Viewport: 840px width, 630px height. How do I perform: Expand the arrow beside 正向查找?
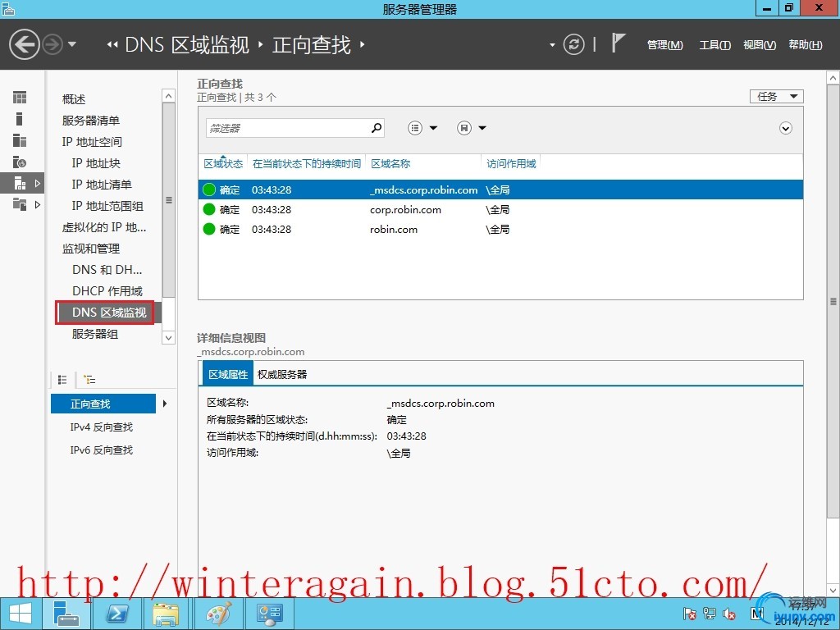click(164, 404)
